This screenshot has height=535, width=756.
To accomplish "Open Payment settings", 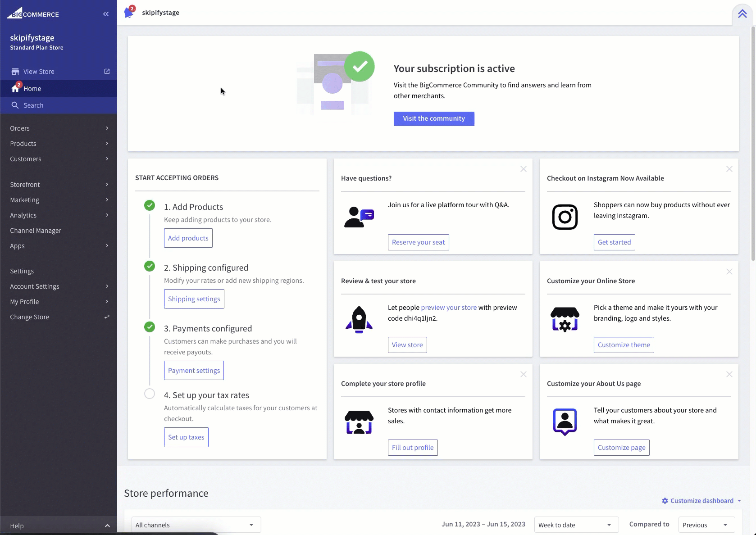I will point(194,371).
